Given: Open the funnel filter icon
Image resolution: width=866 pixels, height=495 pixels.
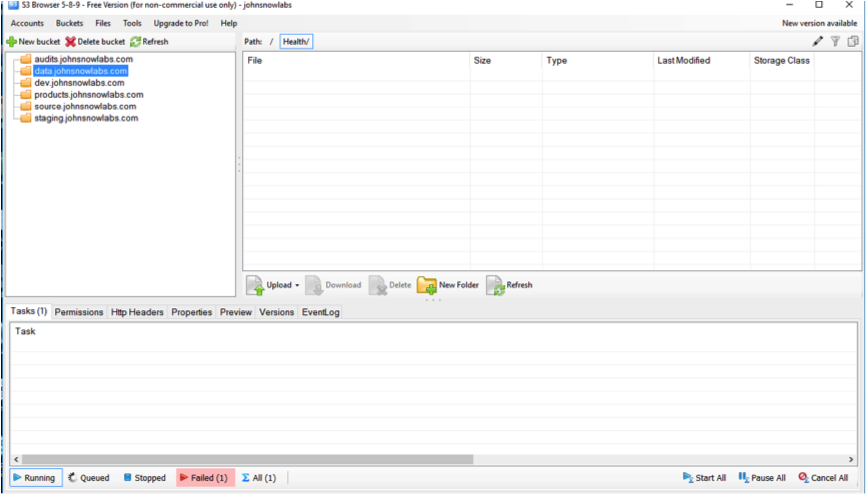Looking at the screenshot, I should 835,41.
